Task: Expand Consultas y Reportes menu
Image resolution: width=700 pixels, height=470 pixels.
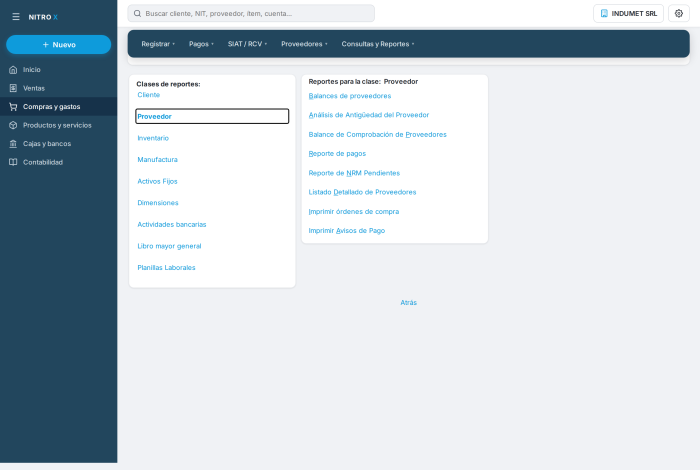Action: tap(378, 44)
